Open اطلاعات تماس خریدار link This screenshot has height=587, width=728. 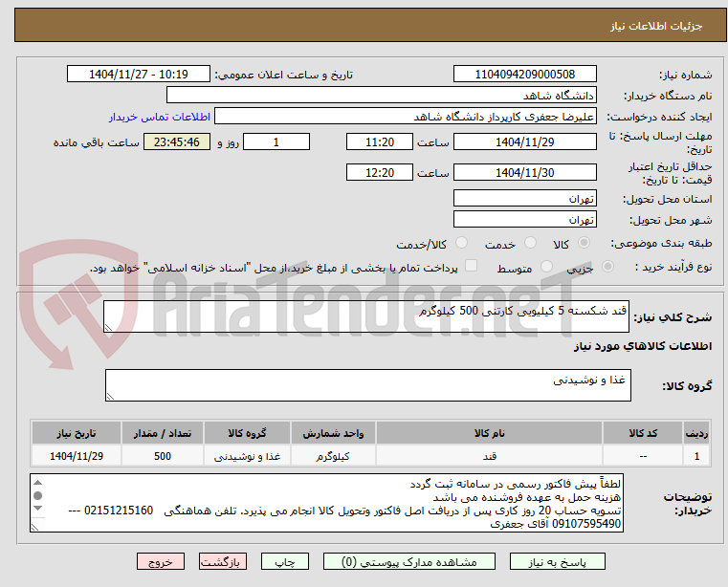159,117
